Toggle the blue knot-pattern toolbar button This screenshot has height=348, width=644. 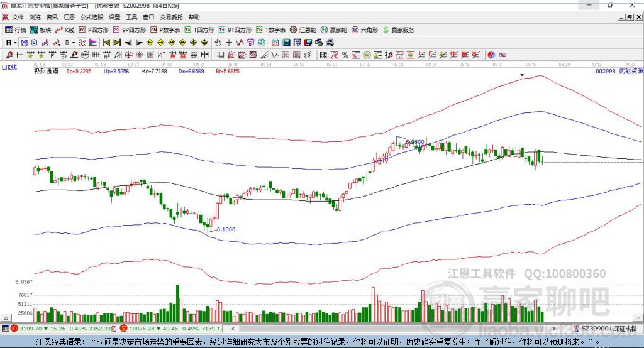[x=24, y=42]
